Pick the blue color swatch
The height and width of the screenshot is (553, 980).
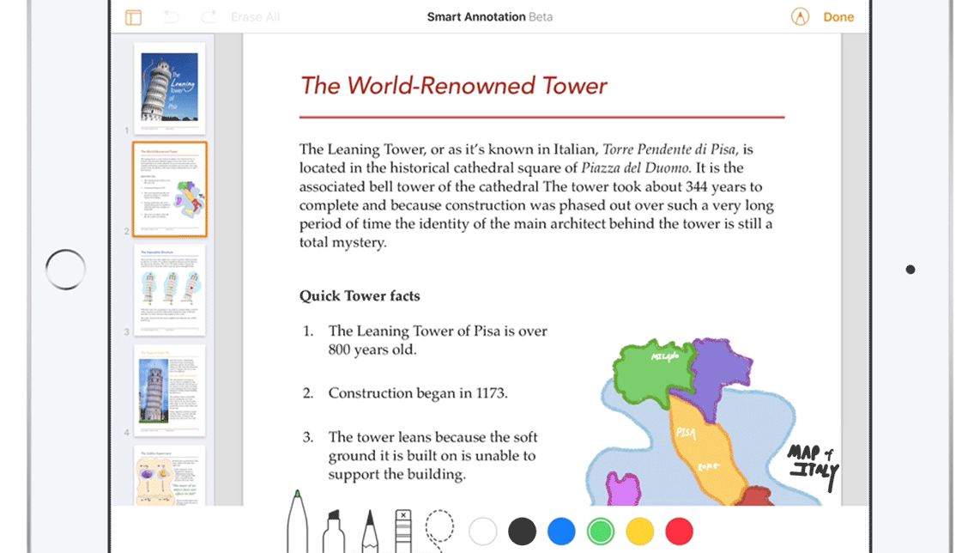tap(561, 532)
